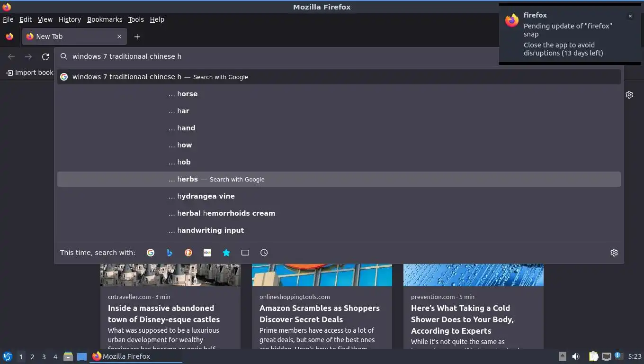
Task: Select the 'horse' search suggestion
Action: [x=339, y=94]
